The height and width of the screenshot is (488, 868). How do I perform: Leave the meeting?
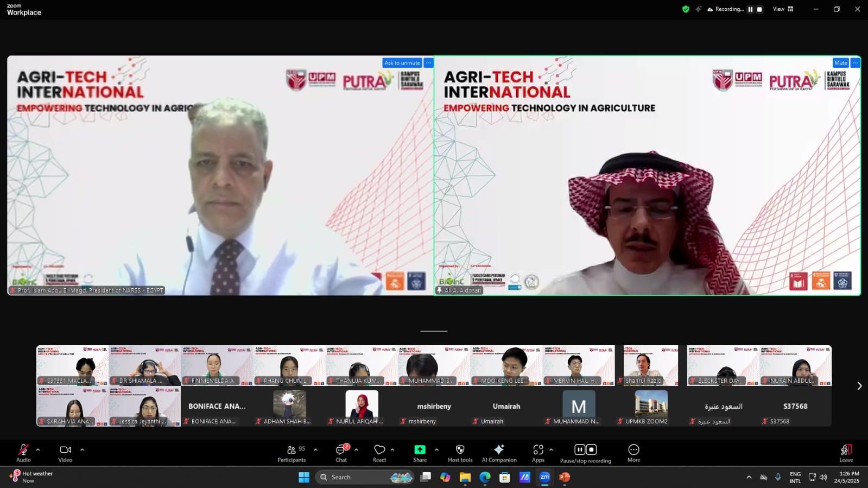click(x=846, y=453)
